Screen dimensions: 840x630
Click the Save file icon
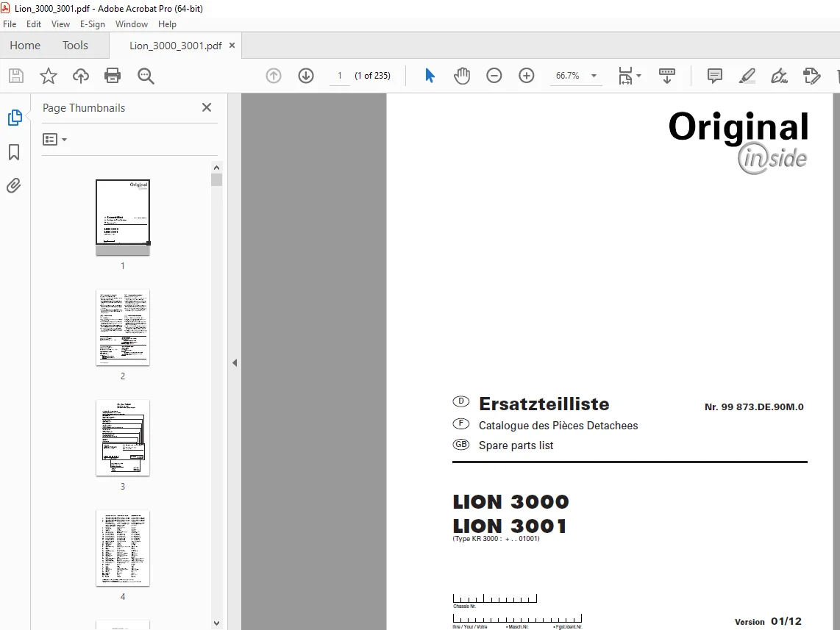click(x=16, y=76)
